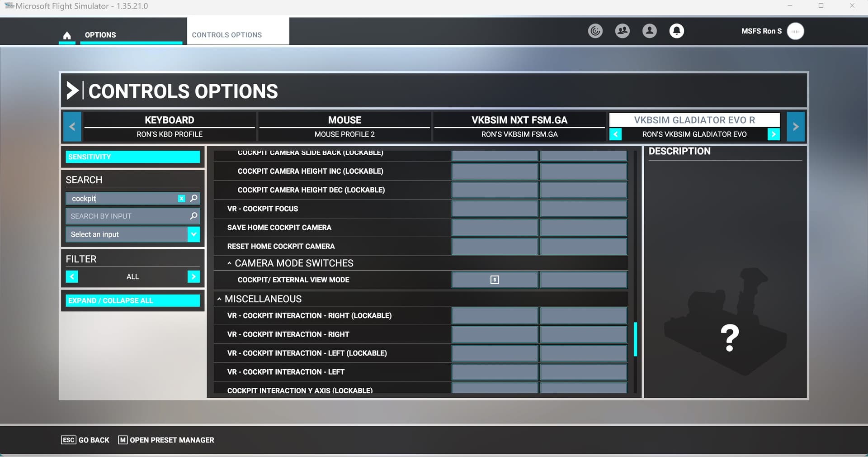This screenshot has width=868, height=457.
Task: Open the notifications bell
Action: (676, 31)
